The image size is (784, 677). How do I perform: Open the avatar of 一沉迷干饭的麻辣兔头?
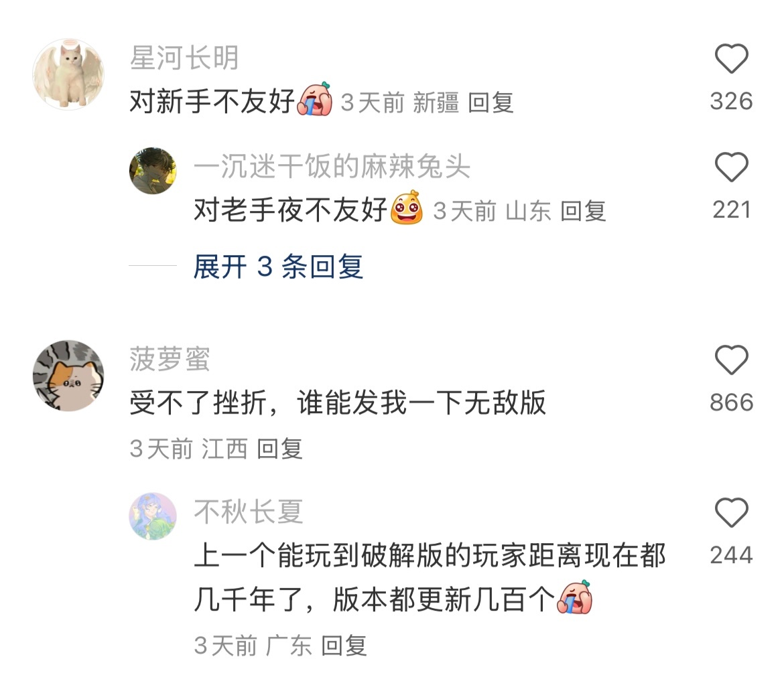(x=153, y=170)
